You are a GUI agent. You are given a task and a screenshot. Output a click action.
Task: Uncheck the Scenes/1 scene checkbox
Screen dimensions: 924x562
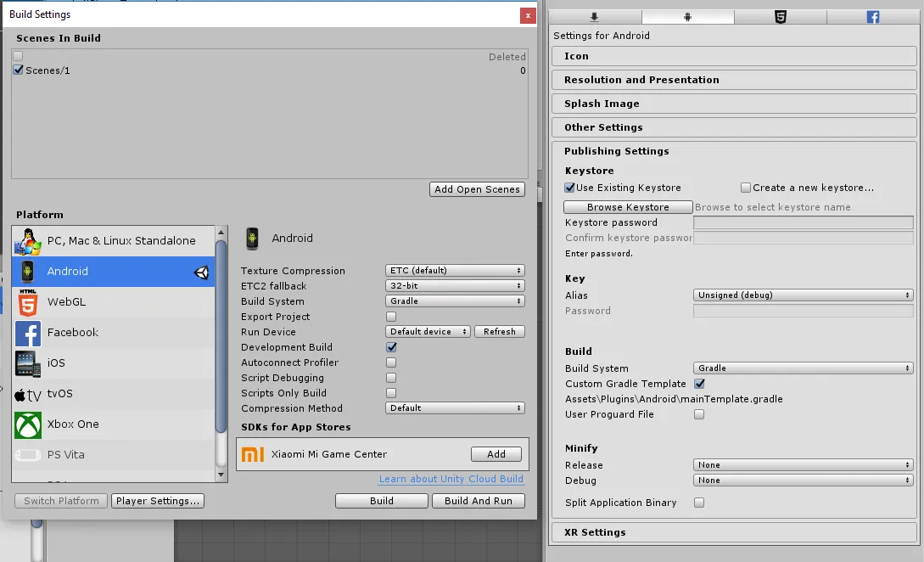tap(19, 70)
